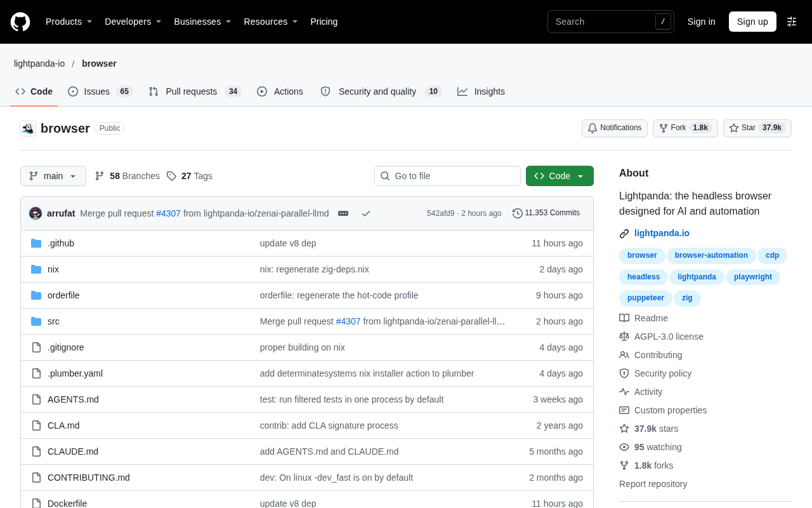This screenshot has height=508, width=812.
Task: Open the orderfile folder
Action: pyautogui.click(x=63, y=295)
